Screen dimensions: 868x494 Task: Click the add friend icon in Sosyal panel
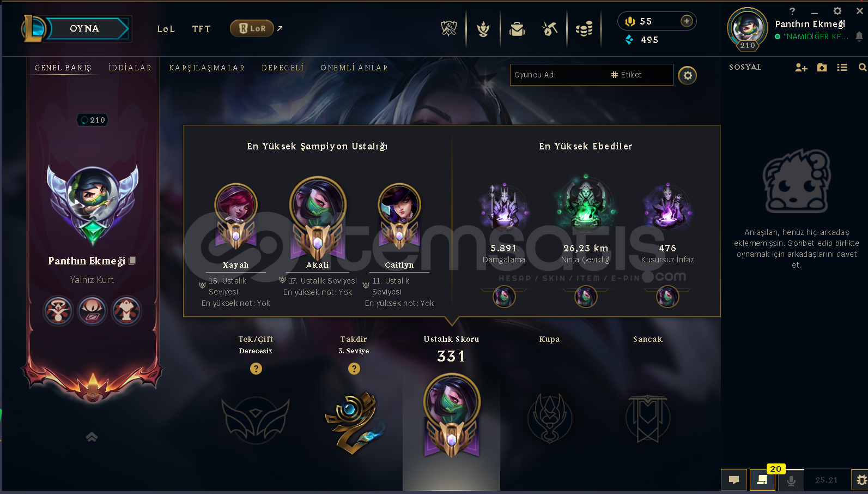[801, 68]
